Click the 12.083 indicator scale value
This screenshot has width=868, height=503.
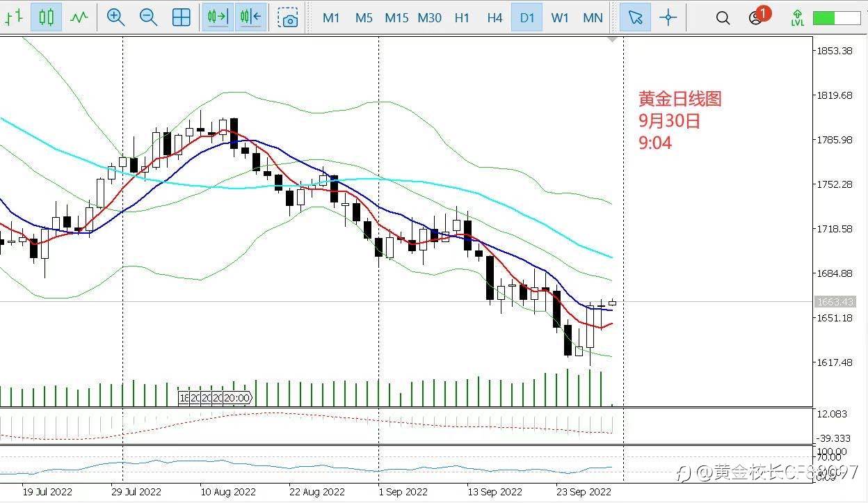point(833,414)
